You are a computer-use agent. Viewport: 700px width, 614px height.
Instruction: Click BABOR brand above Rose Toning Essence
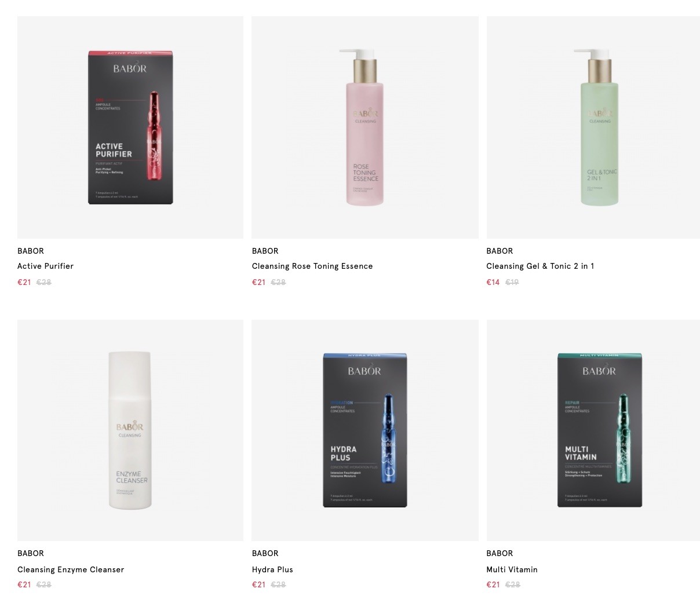coord(265,251)
